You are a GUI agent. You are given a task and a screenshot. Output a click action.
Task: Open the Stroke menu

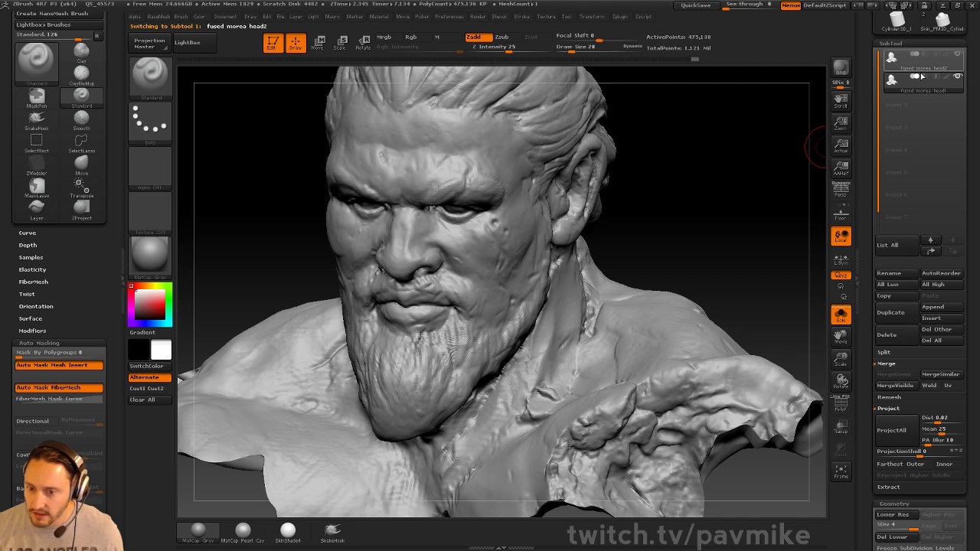pos(521,16)
